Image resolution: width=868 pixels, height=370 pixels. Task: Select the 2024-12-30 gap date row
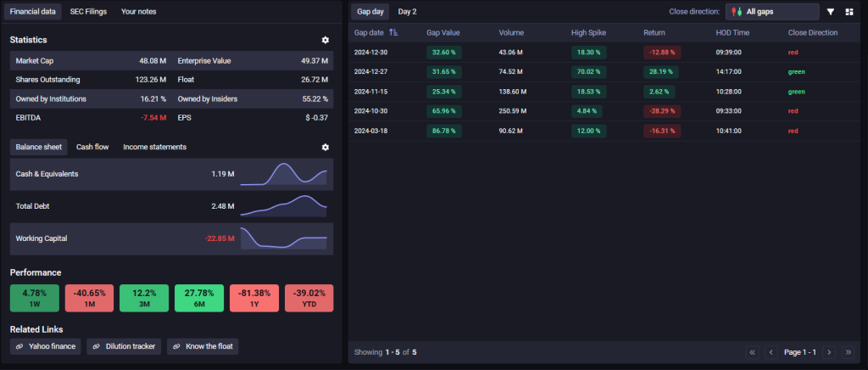[604, 52]
